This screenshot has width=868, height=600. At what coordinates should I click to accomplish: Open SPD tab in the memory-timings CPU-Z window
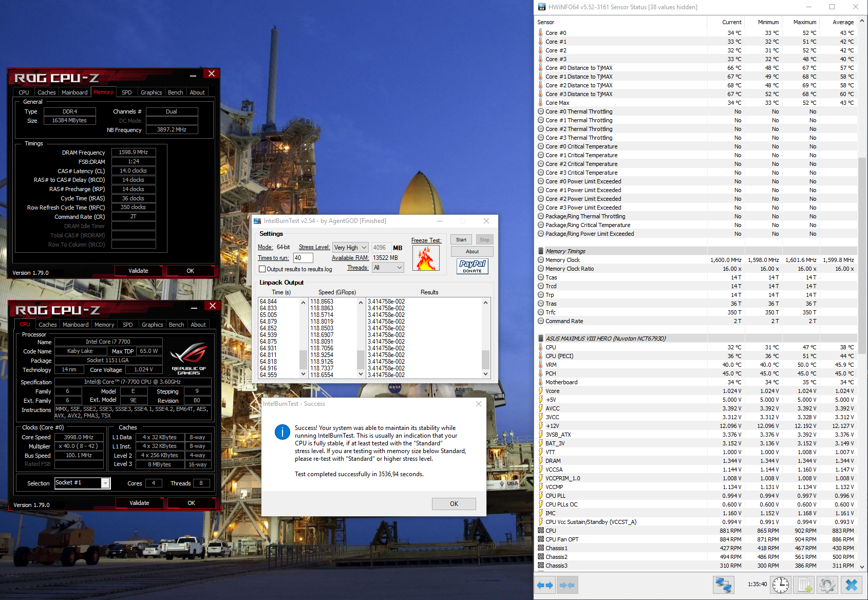[x=127, y=92]
